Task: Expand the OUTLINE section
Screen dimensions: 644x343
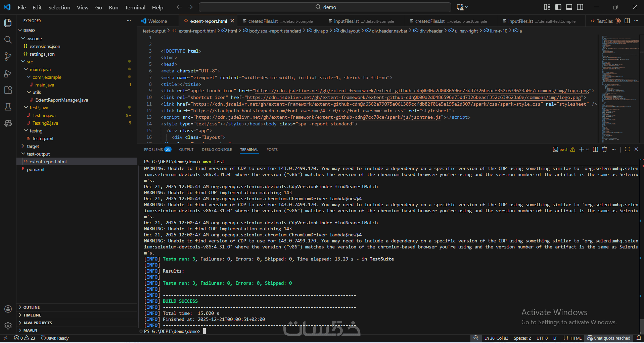Action: (77, 307)
